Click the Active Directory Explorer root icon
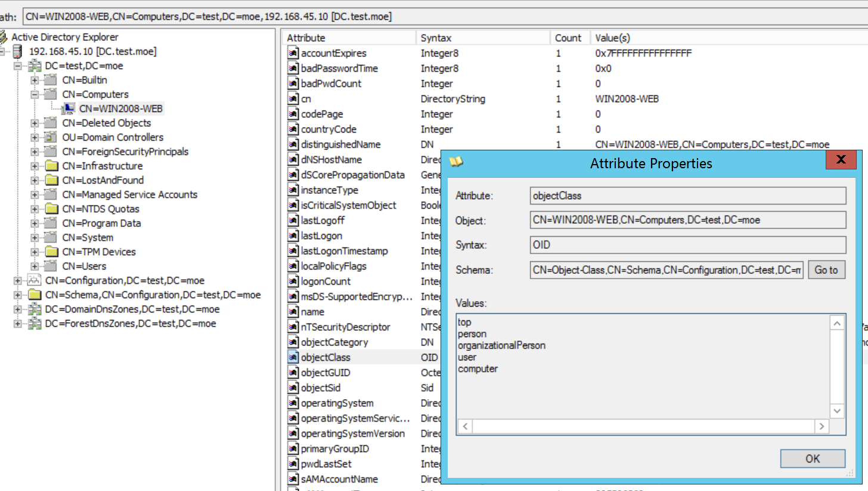The width and height of the screenshot is (868, 491). click(x=5, y=37)
